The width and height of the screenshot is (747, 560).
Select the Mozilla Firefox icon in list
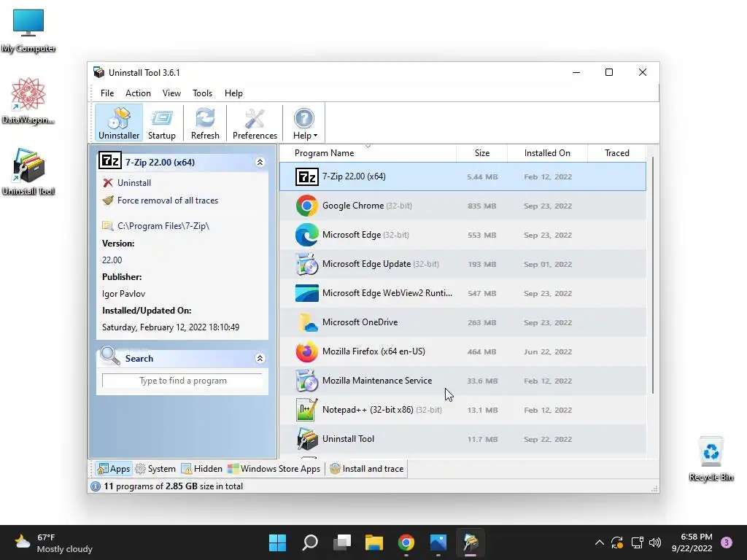307,351
